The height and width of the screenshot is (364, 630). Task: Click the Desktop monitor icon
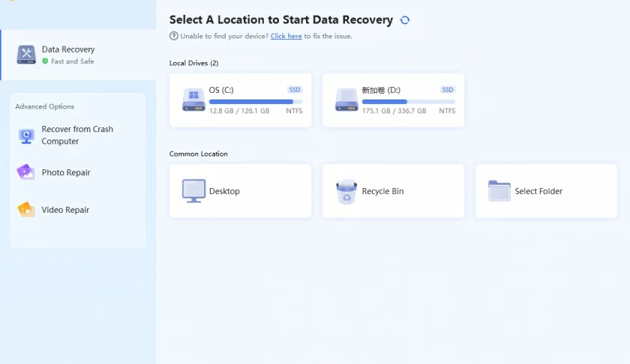click(193, 191)
